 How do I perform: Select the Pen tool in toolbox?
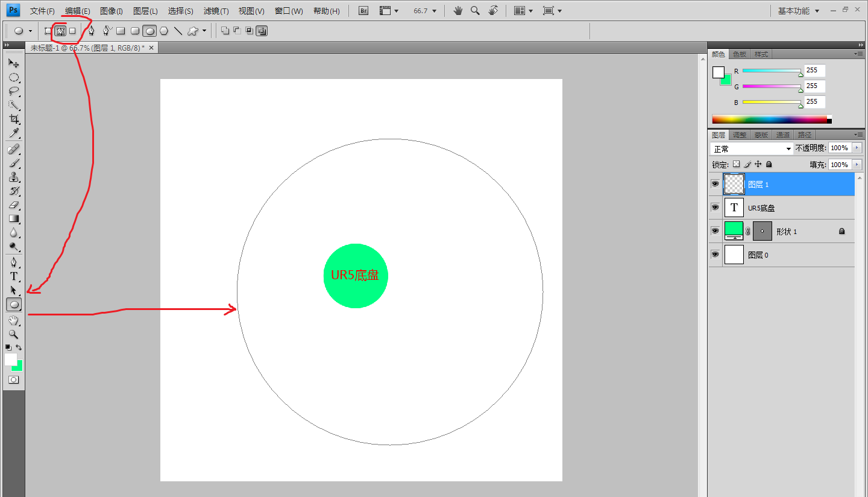point(14,262)
